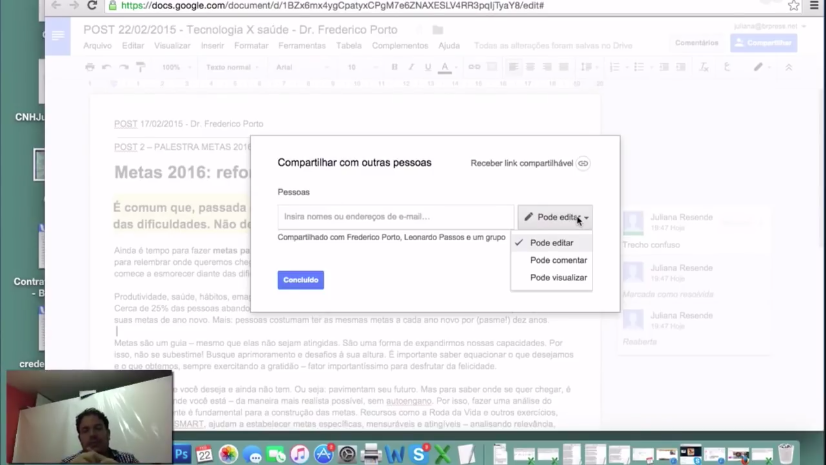The image size is (826, 465).
Task: Click the Clear formatting icon
Action: click(x=704, y=67)
